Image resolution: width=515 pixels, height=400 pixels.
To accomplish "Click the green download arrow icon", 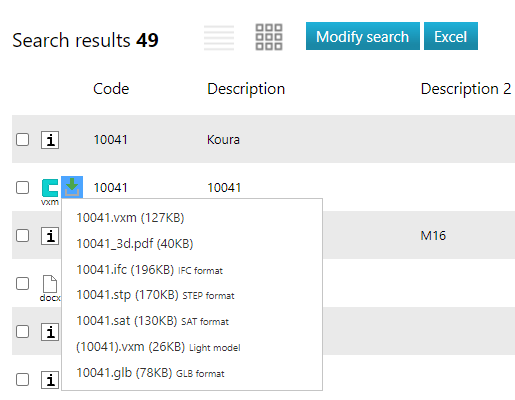I will [x=72, y=187].
